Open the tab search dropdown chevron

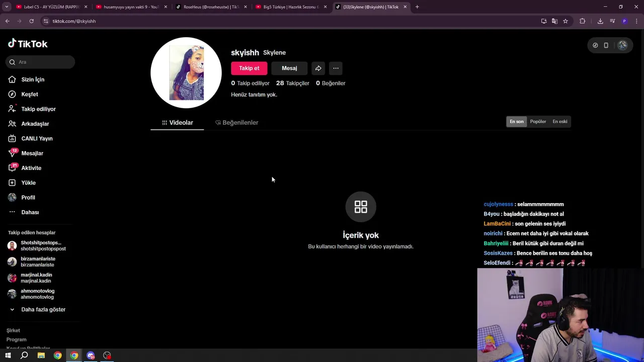7,7
